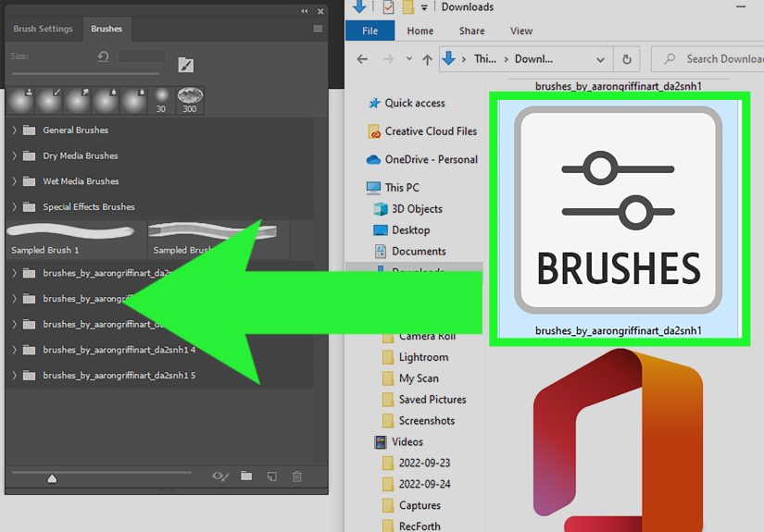Image resolution: width=764 pixels, height=532 pixels.
Task: Toggle the Brush Settings panel icon
Action: click(x=185, y=65)
